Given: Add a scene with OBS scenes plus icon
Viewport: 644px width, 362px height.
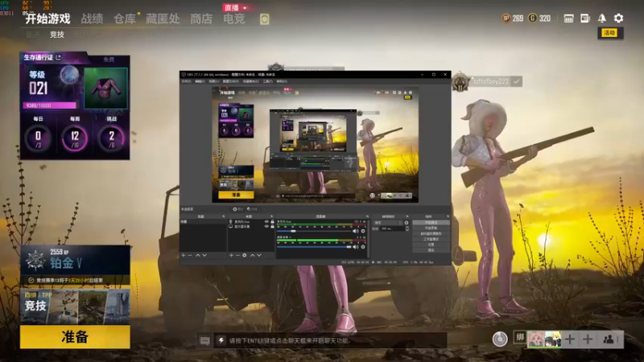Looking at the screenshot, I should 184,255.
